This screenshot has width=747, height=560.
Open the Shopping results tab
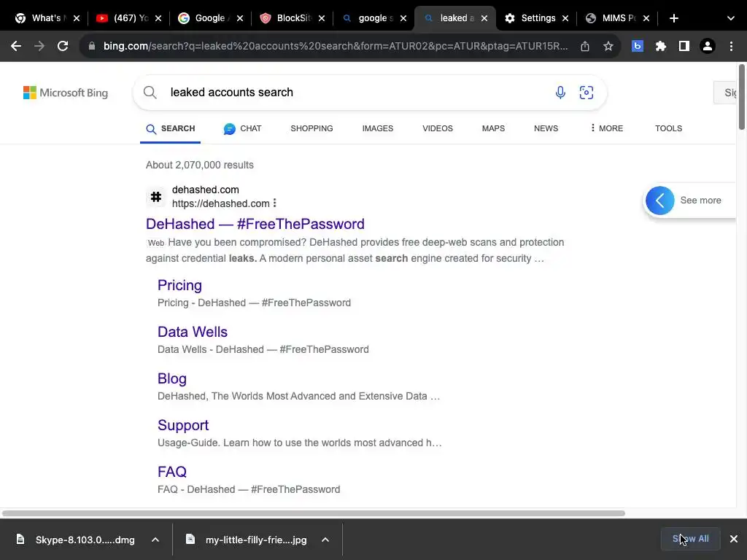pyautogui.click(x=311, y=128)
